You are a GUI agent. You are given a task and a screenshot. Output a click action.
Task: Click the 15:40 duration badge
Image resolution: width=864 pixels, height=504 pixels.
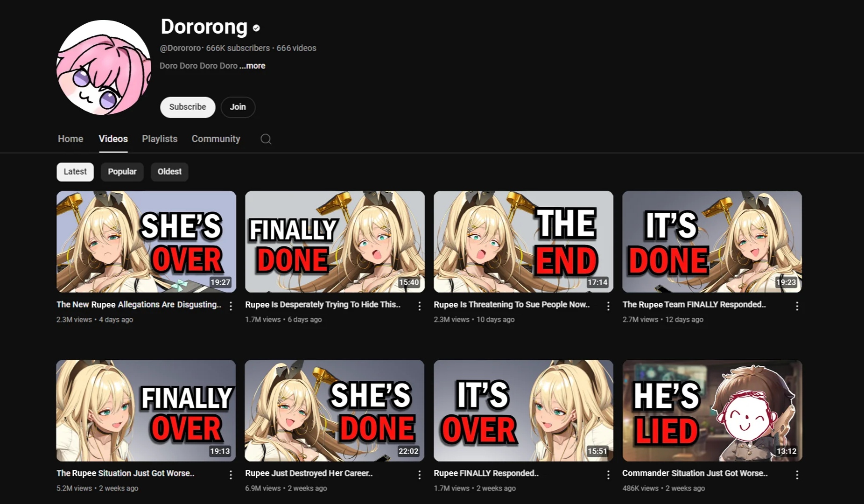(409, 282)
